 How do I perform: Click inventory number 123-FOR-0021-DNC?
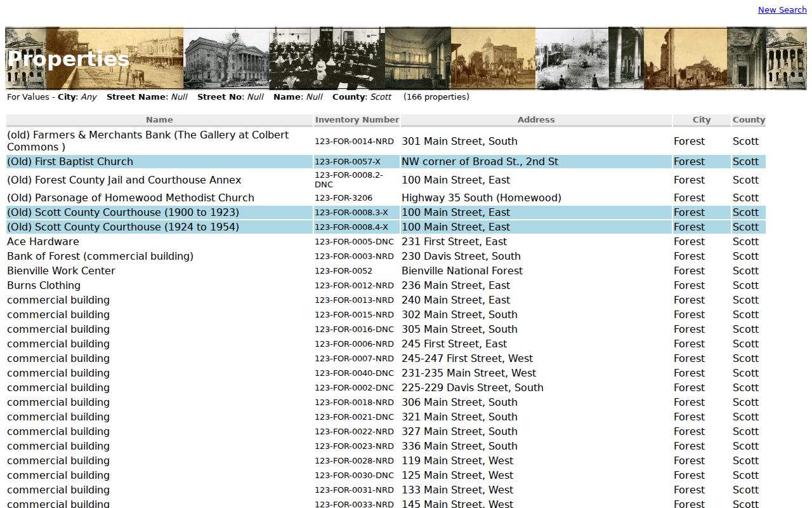[x=354, y=417]
